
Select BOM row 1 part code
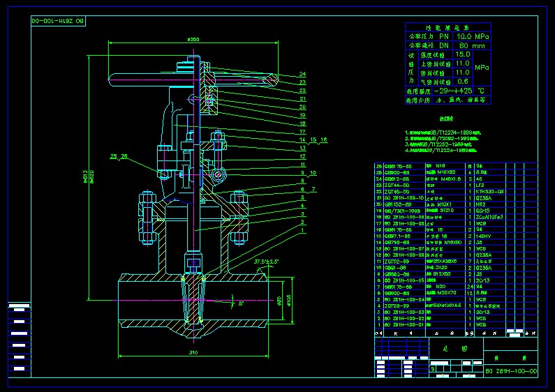point(405,324)
